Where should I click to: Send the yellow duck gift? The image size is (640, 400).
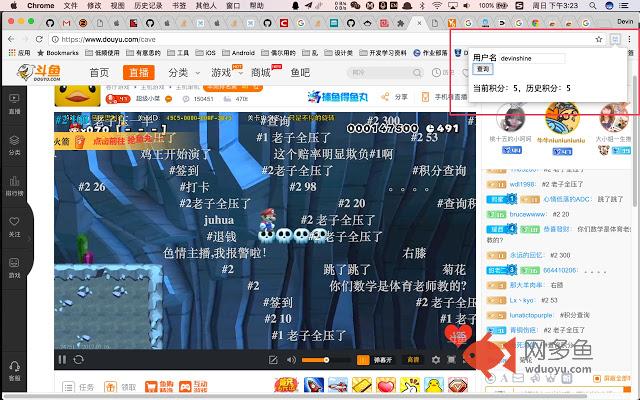point(434,385)
